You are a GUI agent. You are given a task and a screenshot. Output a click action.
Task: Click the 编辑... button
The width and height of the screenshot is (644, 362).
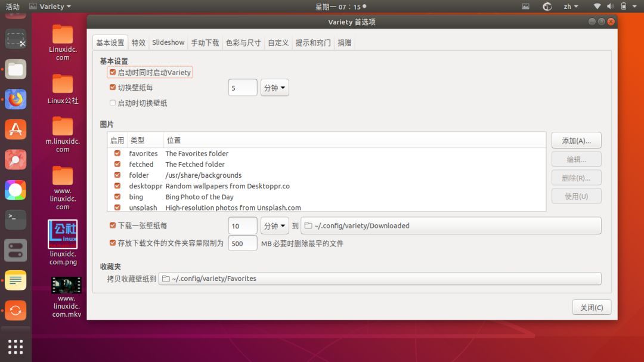(x=576, y=159)
